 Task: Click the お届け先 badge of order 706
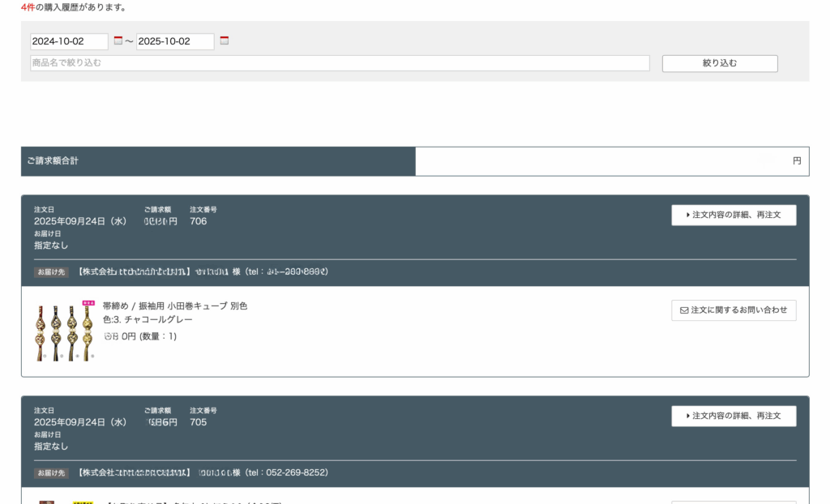click(51, 272)
